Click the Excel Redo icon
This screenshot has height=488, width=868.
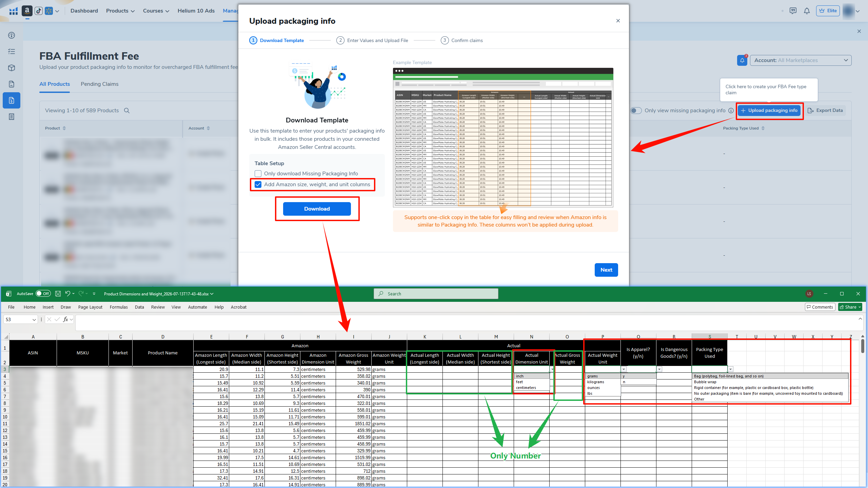[81, 294]
